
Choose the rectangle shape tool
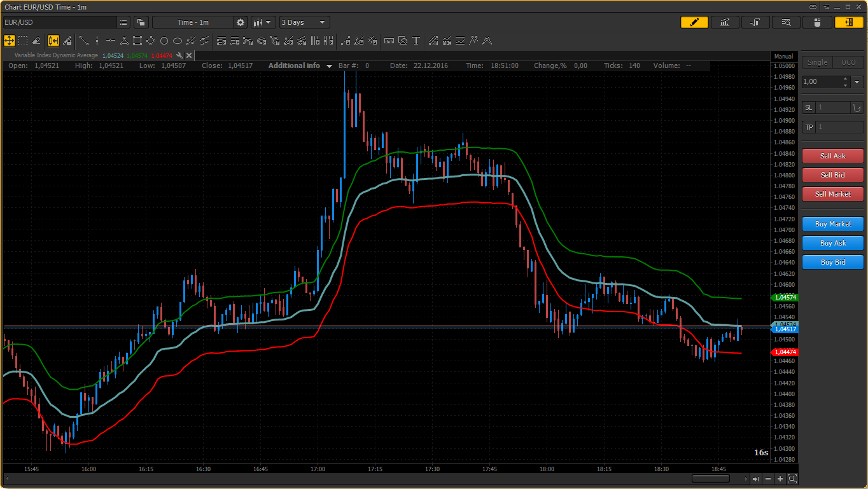point(137,41)
